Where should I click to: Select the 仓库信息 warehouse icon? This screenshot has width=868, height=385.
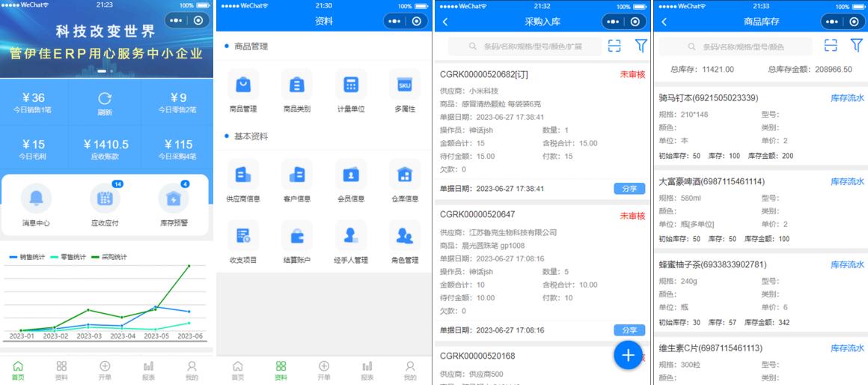(x=404, y=175)
